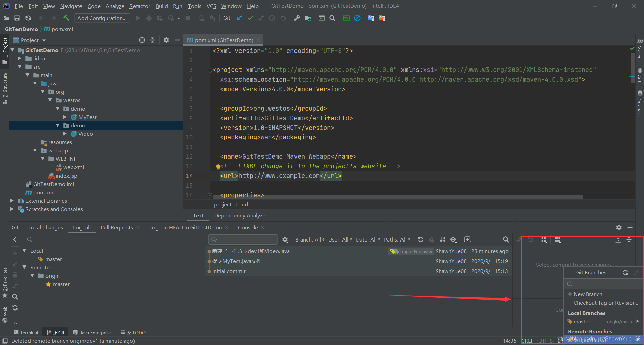Toggle the Z: Structure side panel
Viewport: 644px width, 345px height.
5,88
